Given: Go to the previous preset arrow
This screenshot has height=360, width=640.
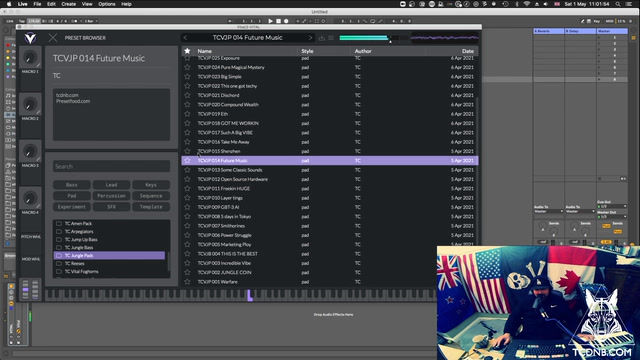Looking at the screenshot, I should (185, 38).
